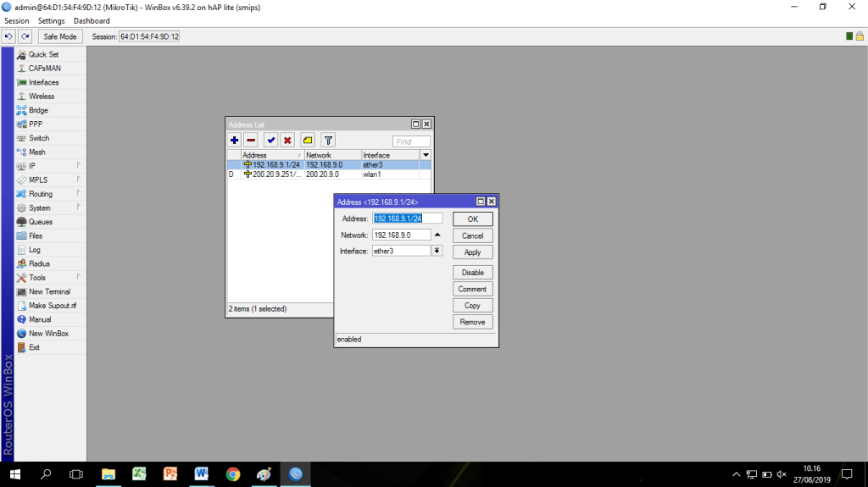Click the red cross Disable icon
868x487 pixels.
(287, 141)
